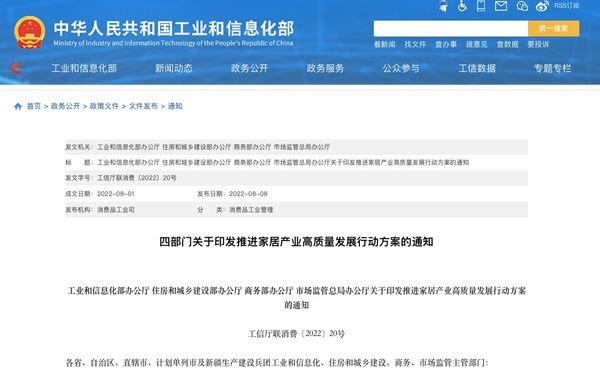This screenshot has width=600, height=373.
Task: Open the 工信数据 navigation menu
Action: 477,68
